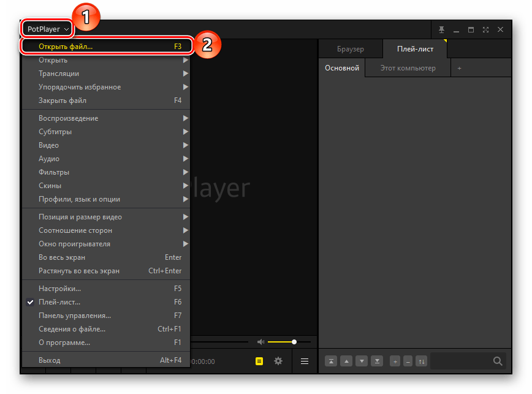Switch to the Браузер tab
Screen dimensions: 532x394
[351, 49]
